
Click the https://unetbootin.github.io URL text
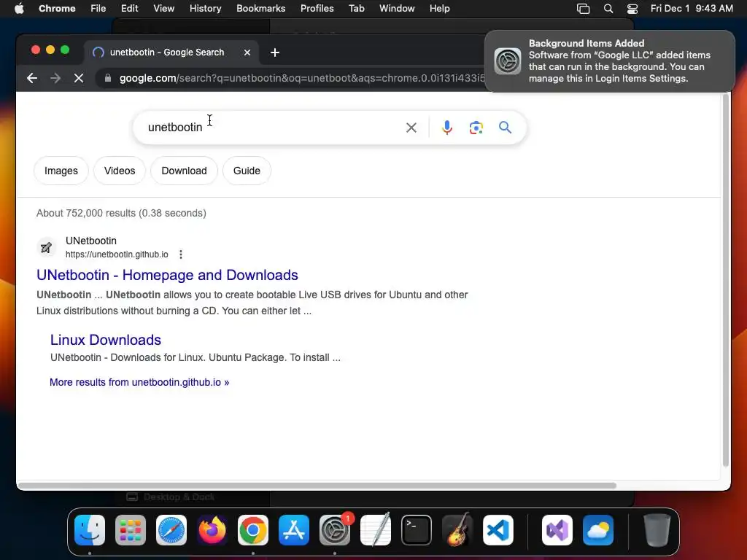click(x=117, y=254)
